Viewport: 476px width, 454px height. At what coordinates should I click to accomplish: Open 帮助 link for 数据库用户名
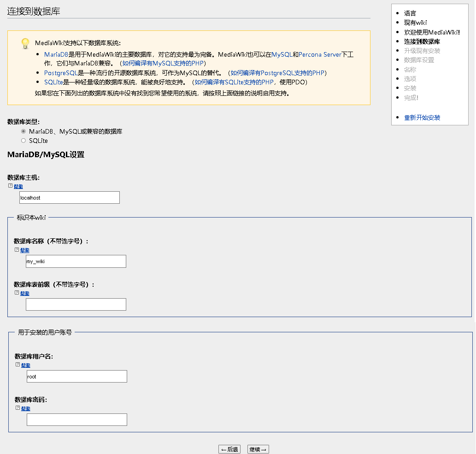click(x=25, y=366)
